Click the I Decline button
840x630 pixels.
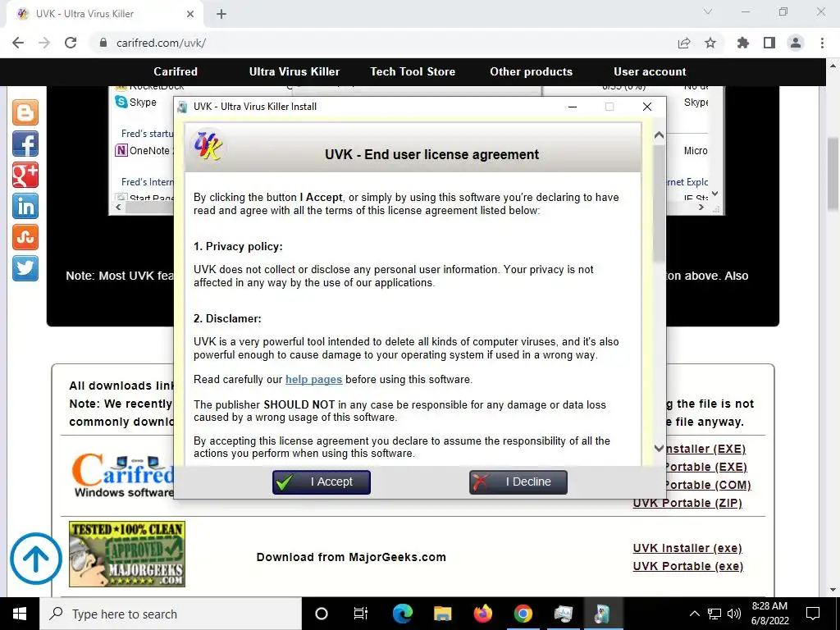[518, 482]
